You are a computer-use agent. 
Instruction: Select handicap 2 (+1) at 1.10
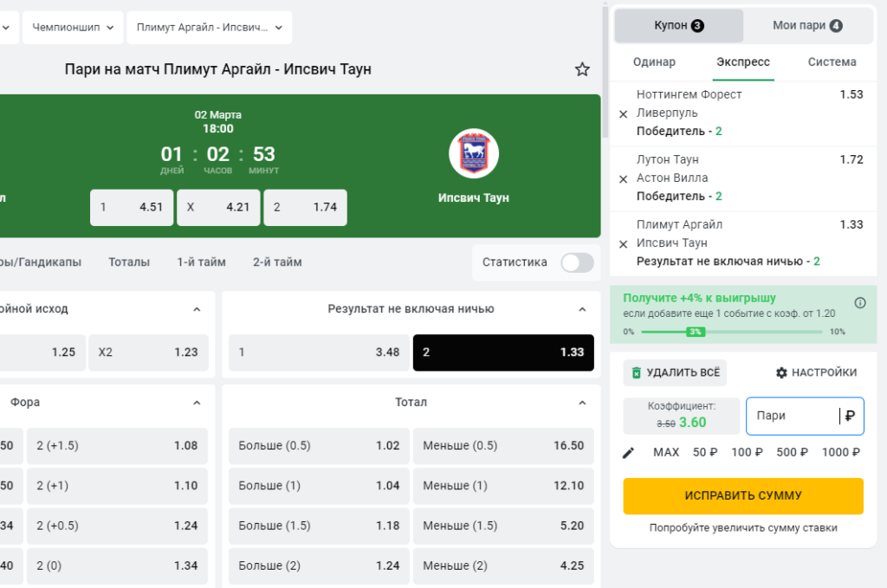[117, 486]
